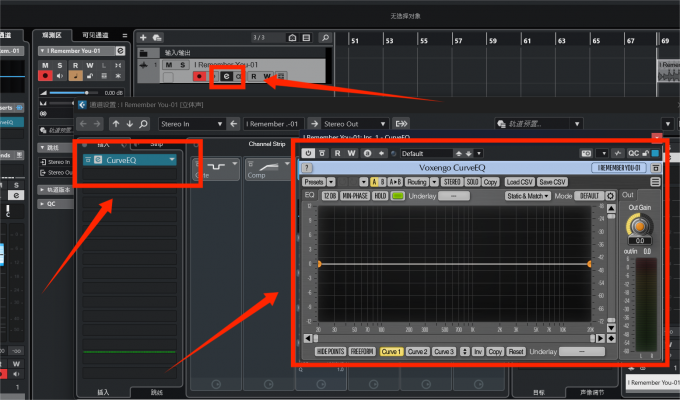Click plugin snapshot camera icon
Viewport: 680px width, 400px height.
[x=586, y=153]
